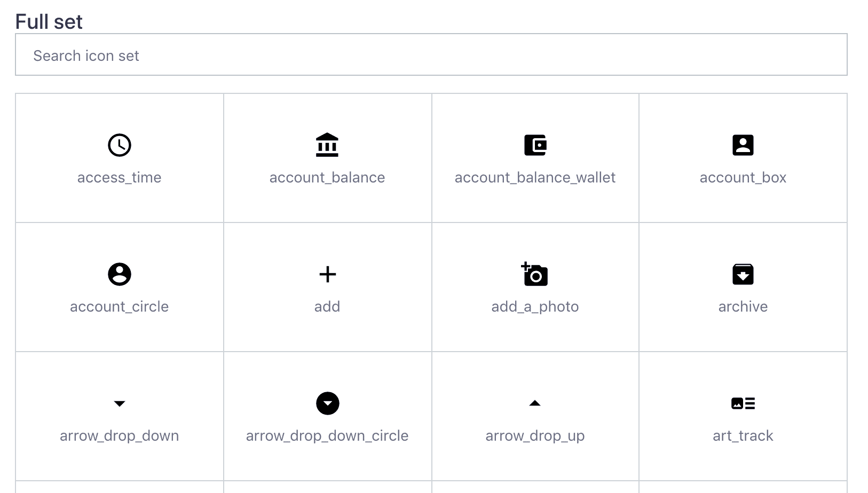Click the "account_circle" label text
Screen dimensions: 868x493
[x=119, y=307]
